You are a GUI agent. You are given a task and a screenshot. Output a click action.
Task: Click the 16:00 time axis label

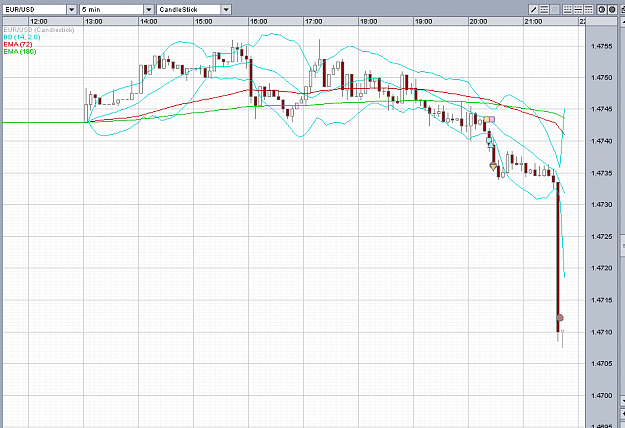point(259,22)
